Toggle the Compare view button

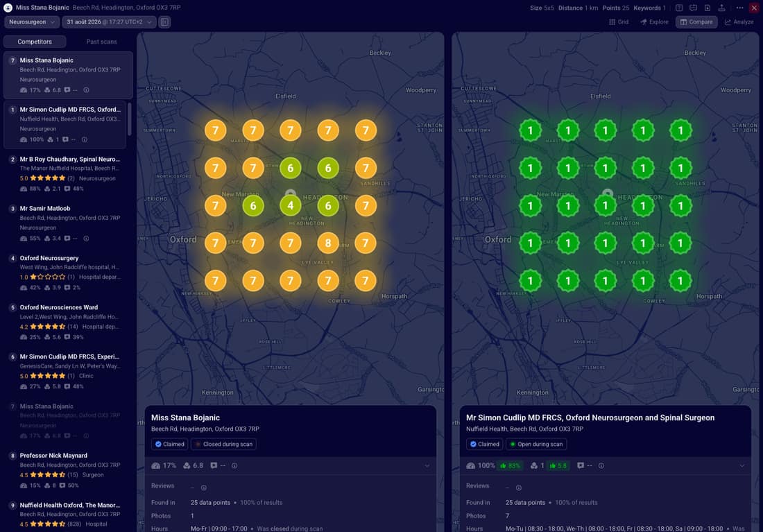point(696,22)
